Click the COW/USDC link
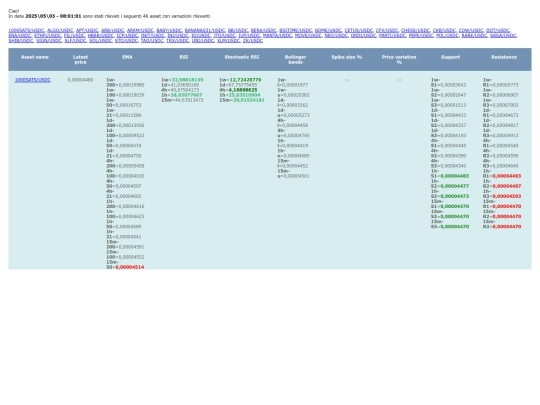Viewport: 540px width, 405px height. pyautogui.click(x=471, y=30)
